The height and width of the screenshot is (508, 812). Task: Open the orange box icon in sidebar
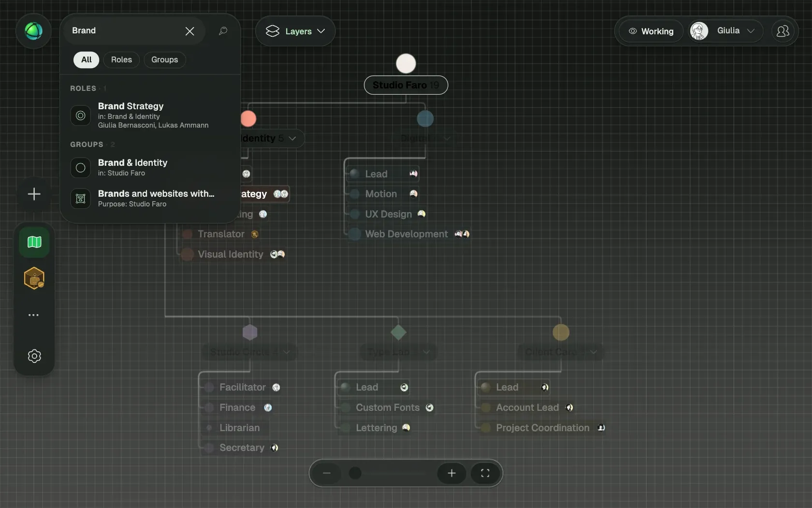[x=34, y=278]
